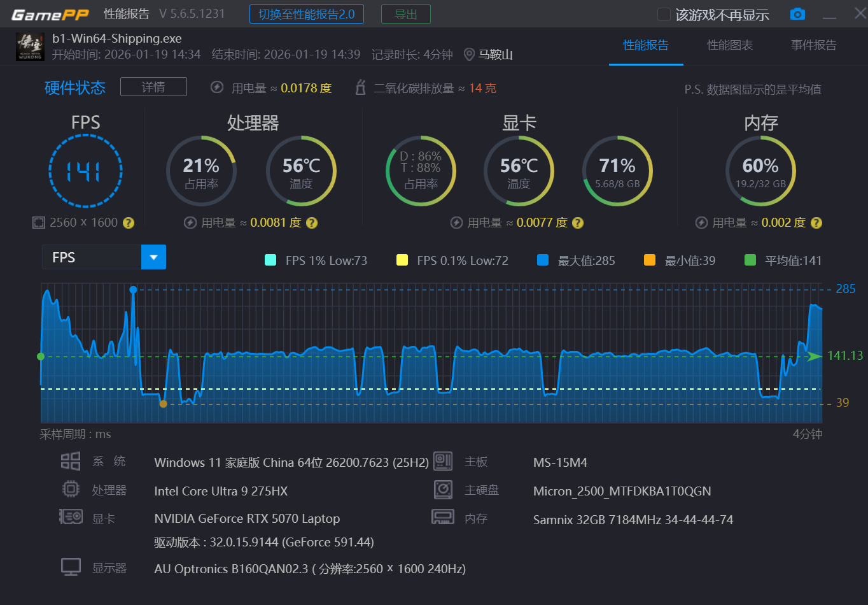The image size is (868, 605).
Task: Click the help icon beside resolution 2560 x 1600
Action: pos(129,223)
